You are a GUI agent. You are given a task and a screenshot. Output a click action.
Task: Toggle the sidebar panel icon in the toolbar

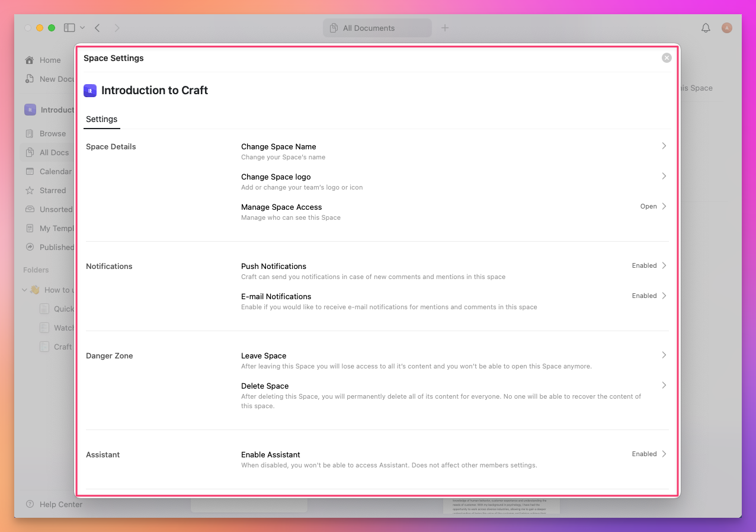tap(69, 28)
